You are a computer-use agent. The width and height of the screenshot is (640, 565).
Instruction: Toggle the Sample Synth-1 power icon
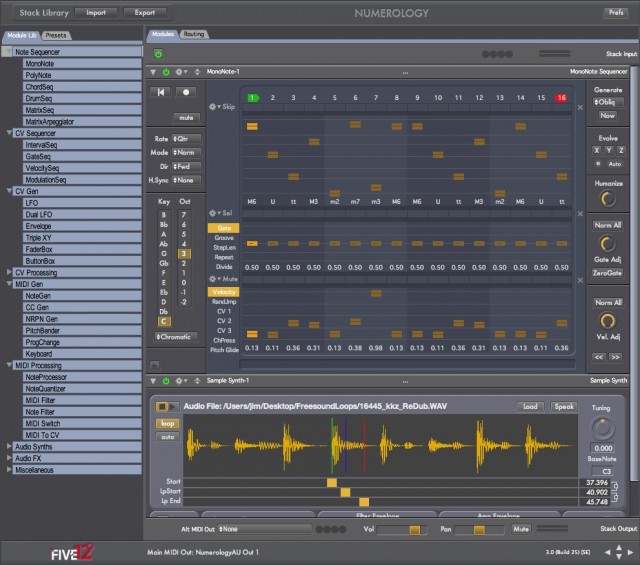click(166, 381)
